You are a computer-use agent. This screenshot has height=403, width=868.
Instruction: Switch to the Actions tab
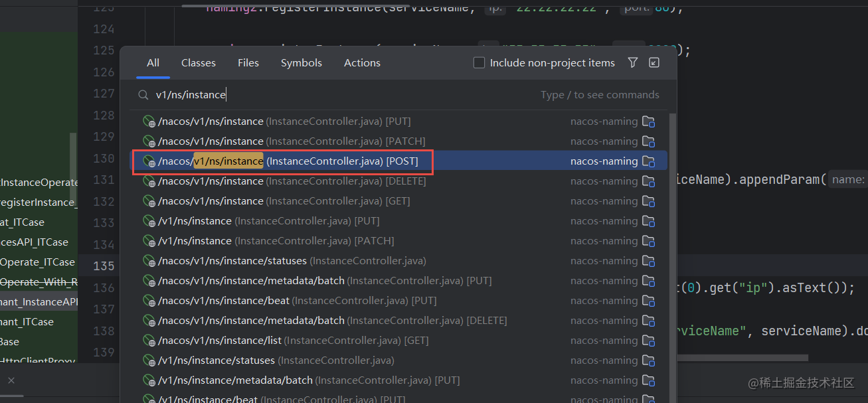362,63
